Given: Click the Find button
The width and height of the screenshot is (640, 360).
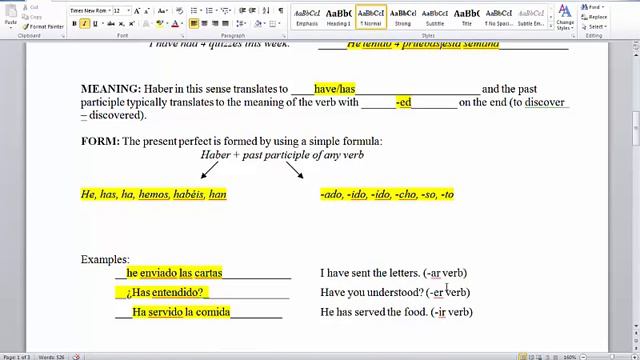Looking at the screenshot, I should click(593, 7).
